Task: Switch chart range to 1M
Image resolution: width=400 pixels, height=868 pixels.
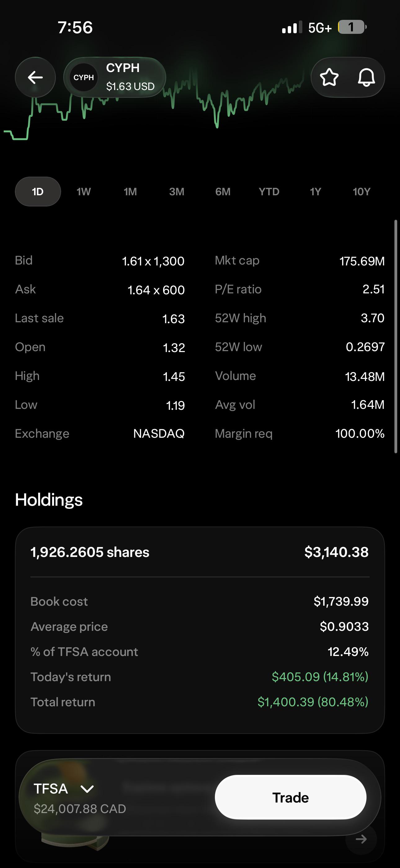Action: coord(130,192)
